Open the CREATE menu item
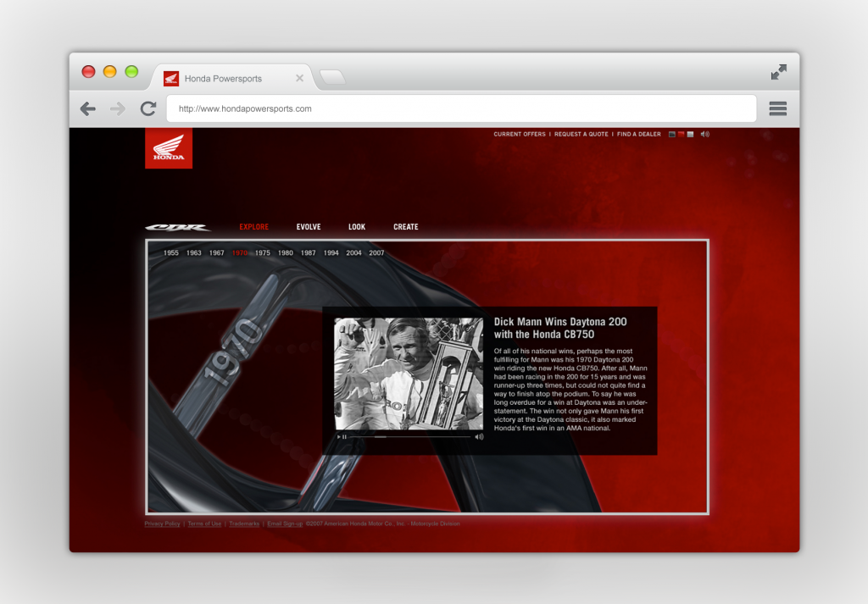This screenshot has width=868, height=604. pyautogui.click(x=405, y=227)
